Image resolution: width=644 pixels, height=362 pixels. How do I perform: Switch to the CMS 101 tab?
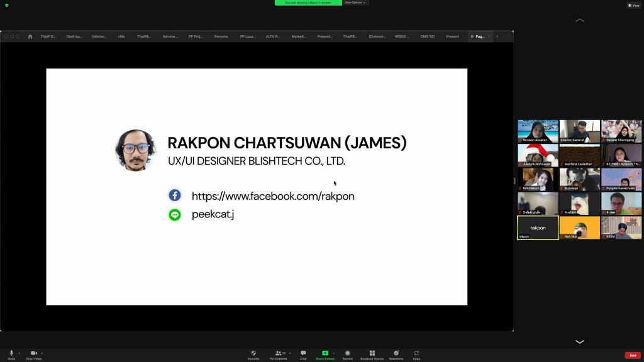pyautogui.click(x=427, y=36)
